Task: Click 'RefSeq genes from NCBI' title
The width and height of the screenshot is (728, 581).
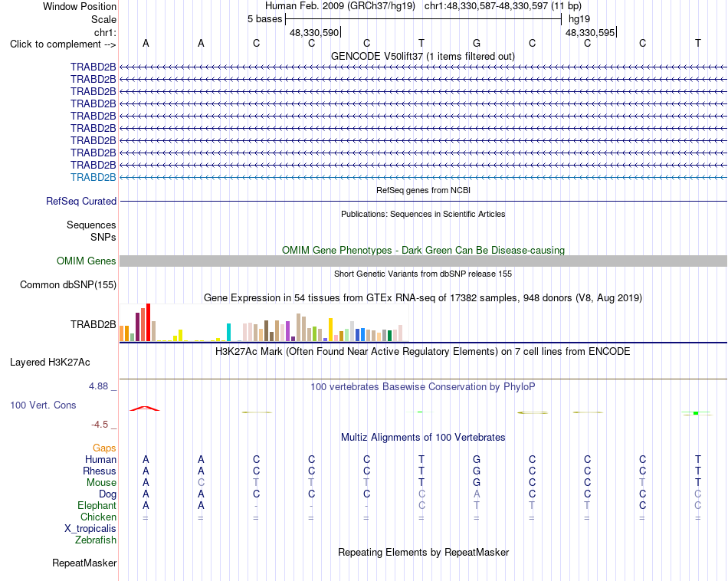Action: click(423, 190)
